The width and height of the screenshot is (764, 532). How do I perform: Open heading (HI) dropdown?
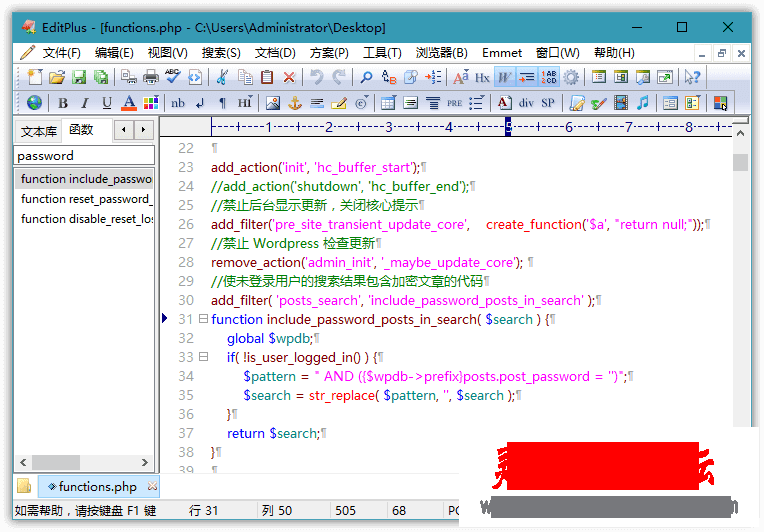click(245, 103)
